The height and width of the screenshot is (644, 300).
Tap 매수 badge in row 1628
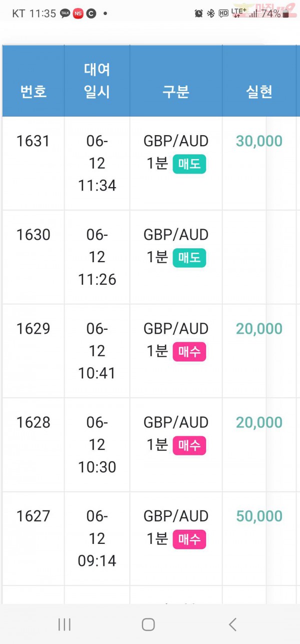[x=189, y=445]
